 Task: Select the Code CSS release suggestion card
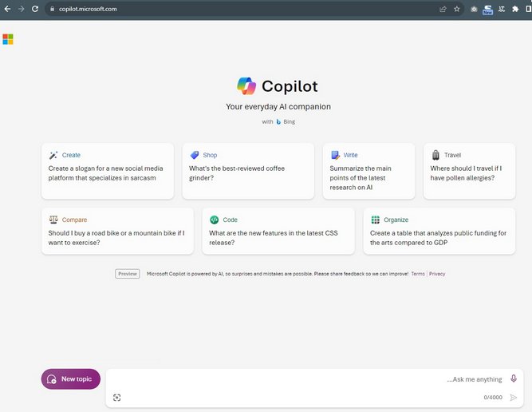(x=278, y=231)
